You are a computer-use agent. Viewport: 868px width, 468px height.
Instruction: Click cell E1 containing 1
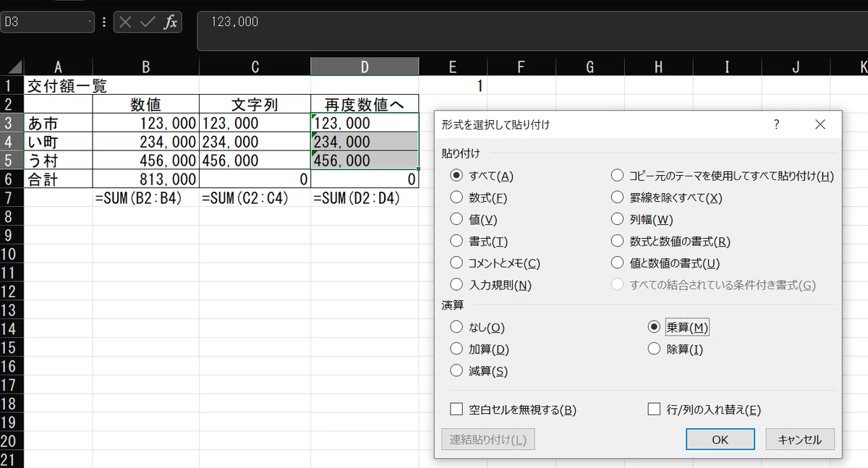click(x=453, y=85)
